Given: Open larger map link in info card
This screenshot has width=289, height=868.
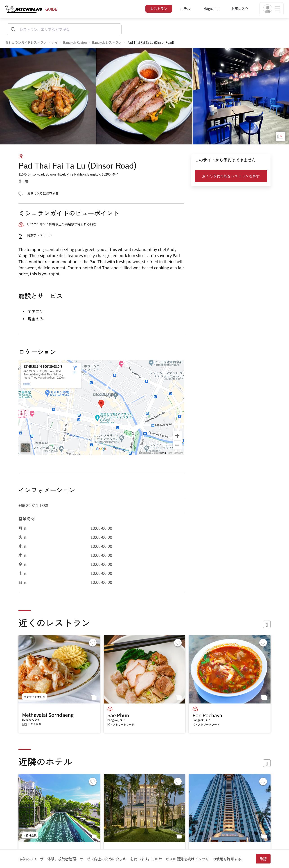Looking at the screenshot, I should (x=27, y=384).
